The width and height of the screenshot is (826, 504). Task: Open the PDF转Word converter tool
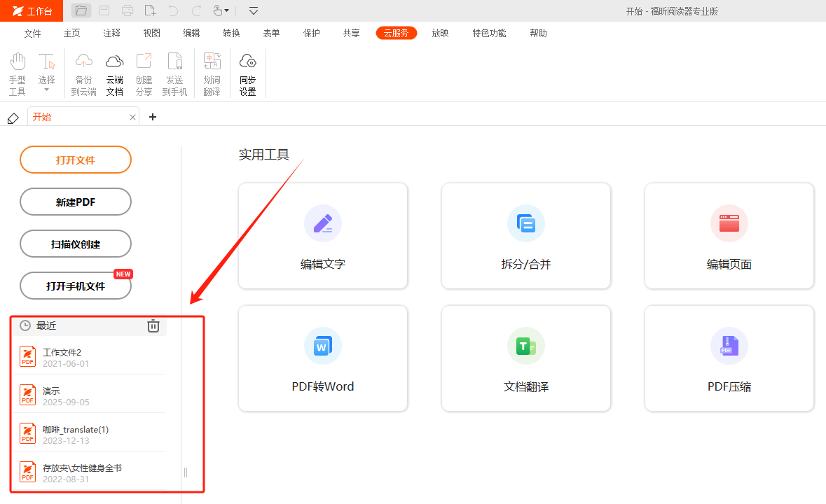pos(322,358)
